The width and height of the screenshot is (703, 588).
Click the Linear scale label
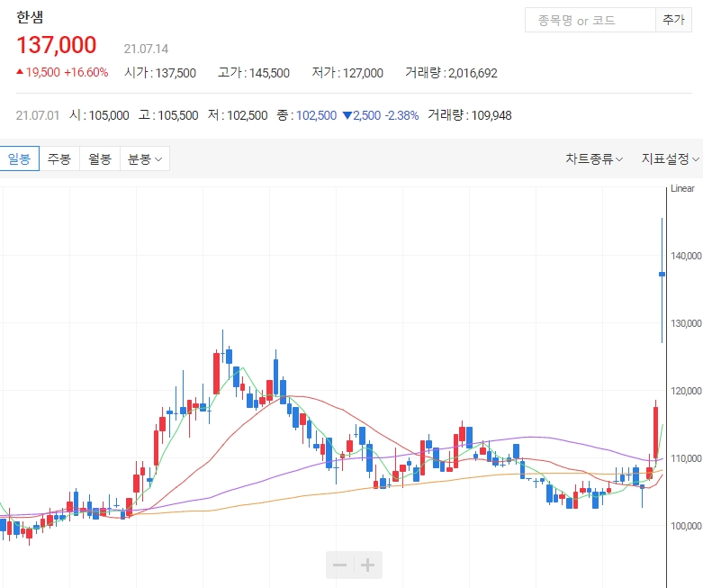tap(682, 188)
